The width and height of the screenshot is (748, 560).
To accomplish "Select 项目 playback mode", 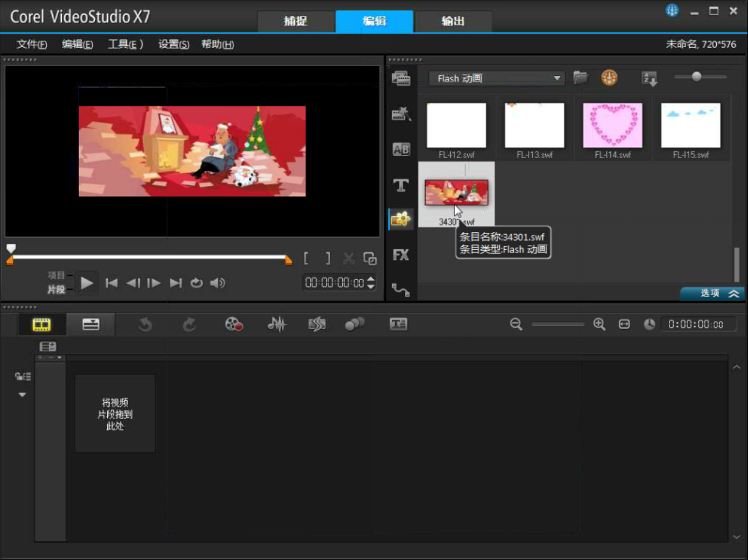I will [x=56, y=276].
